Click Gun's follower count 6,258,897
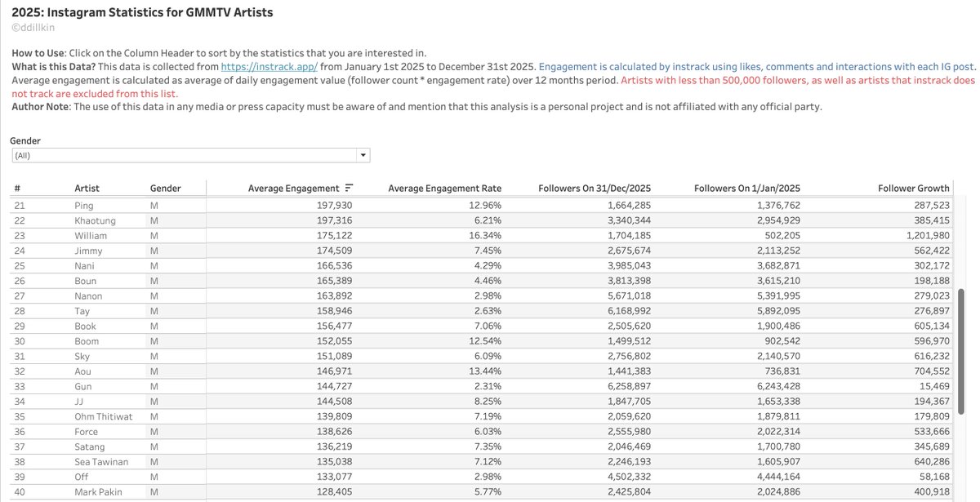 (629, 386)
